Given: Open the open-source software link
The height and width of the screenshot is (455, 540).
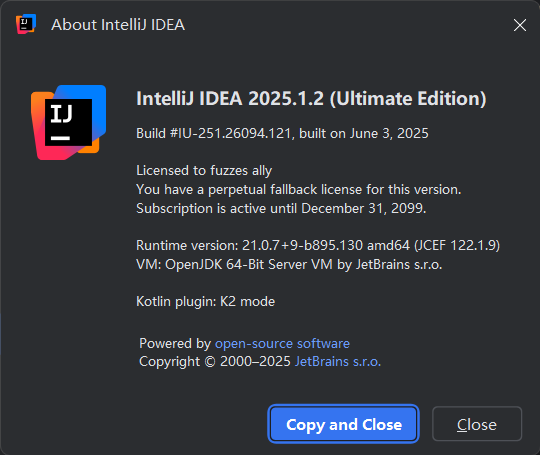Looking at the screenshot, I should 282,343.
